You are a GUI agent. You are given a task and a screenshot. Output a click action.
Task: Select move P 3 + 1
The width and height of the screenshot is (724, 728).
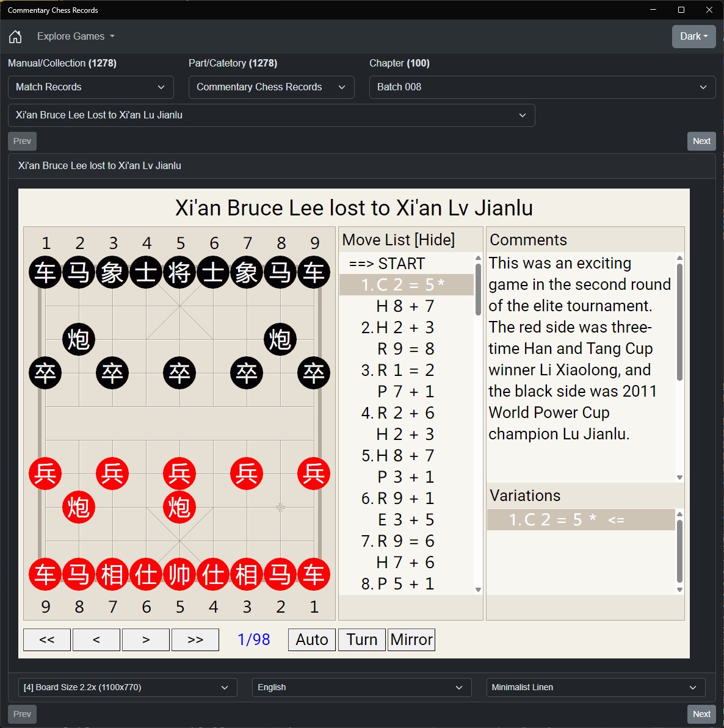click(407, 477)
